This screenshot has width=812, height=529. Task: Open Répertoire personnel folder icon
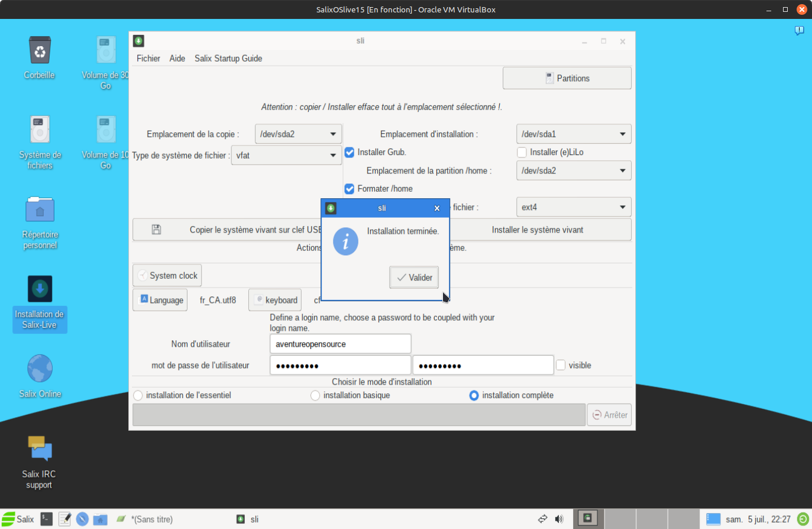click(x=40, y=210)
